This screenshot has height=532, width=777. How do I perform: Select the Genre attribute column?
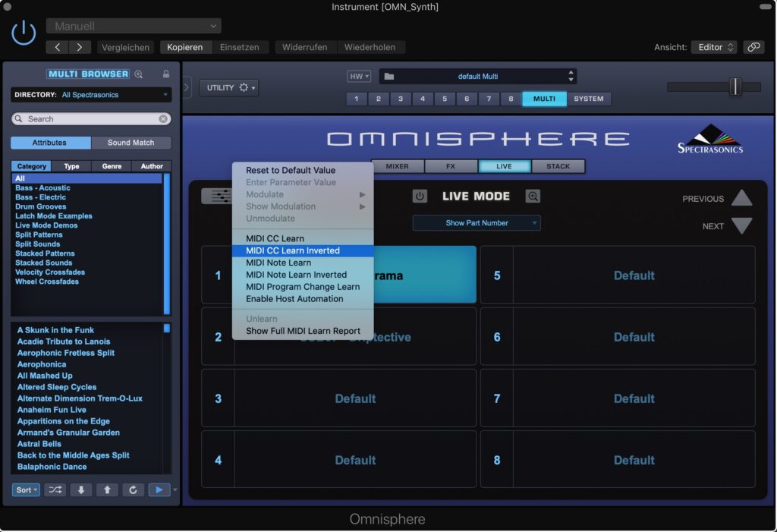coord(112,166)
